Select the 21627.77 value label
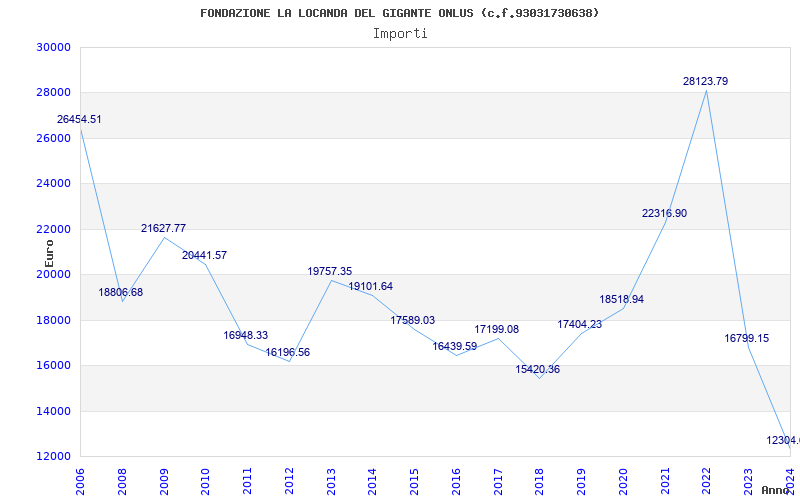Image resolution: width=800 pixels, height=500 pixels. (163, 228)
